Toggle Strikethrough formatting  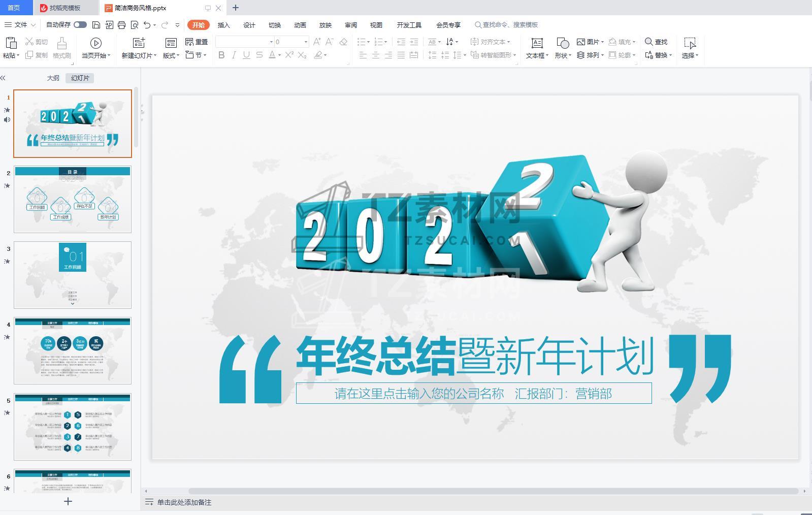click(x=259, y=55)
